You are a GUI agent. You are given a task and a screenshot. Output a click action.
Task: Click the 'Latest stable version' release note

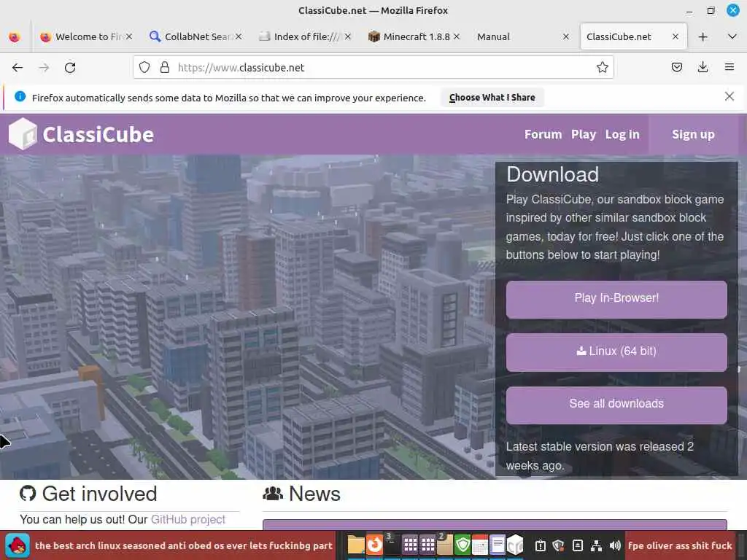click(x=600, y=456)
